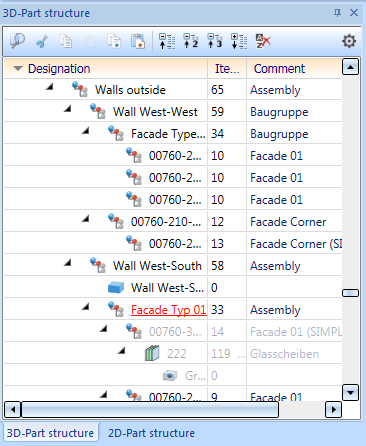Click the Cut scissors icon

(x=42, y=42)
